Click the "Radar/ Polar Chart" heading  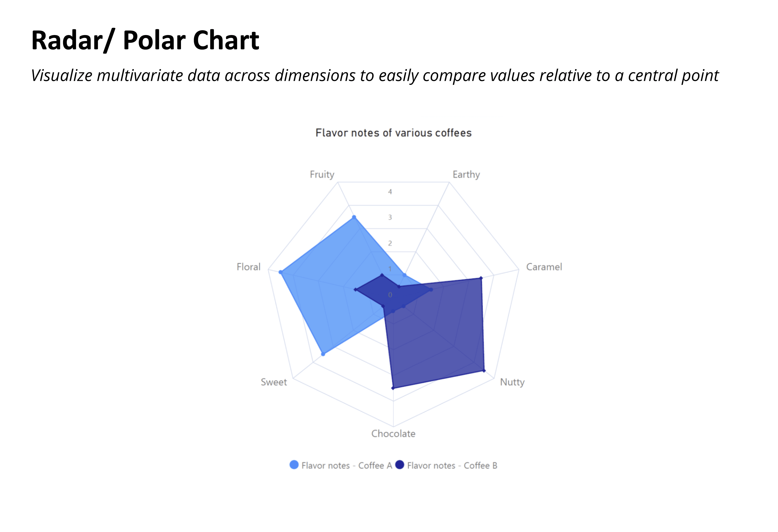click(x=145, y=41)
